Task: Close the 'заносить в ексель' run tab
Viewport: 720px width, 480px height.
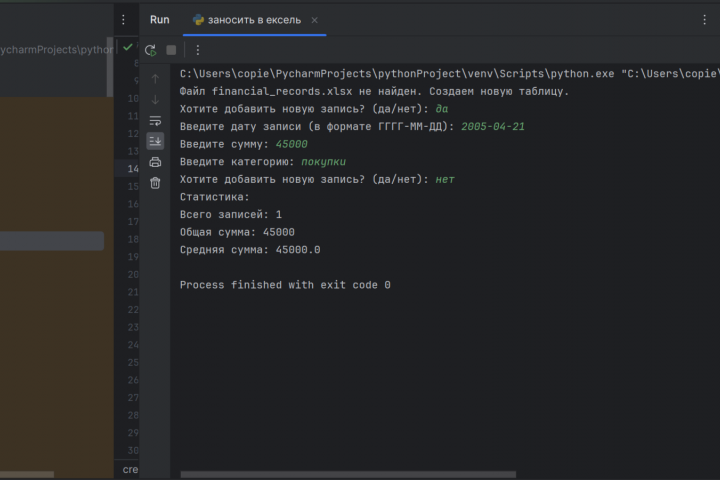Action: coord(315,20)
